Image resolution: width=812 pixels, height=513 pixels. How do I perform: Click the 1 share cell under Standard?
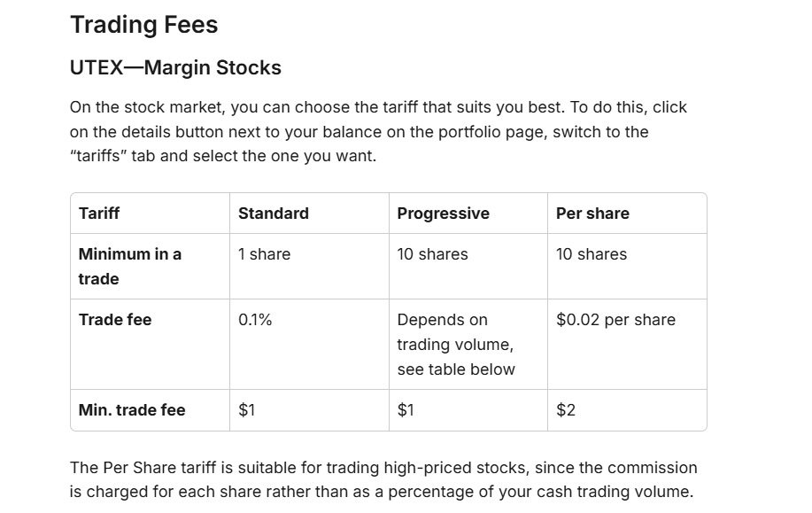264,254
